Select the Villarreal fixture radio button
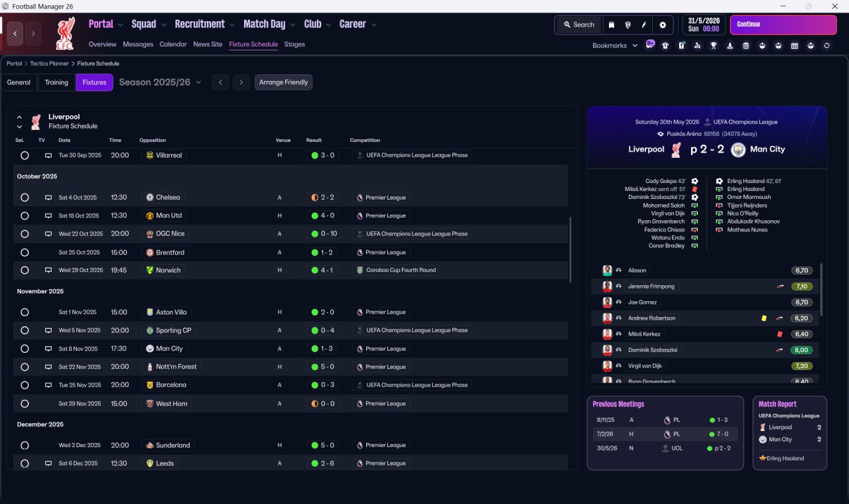Screen dimensions: 849x504 [x=25, y=155]
